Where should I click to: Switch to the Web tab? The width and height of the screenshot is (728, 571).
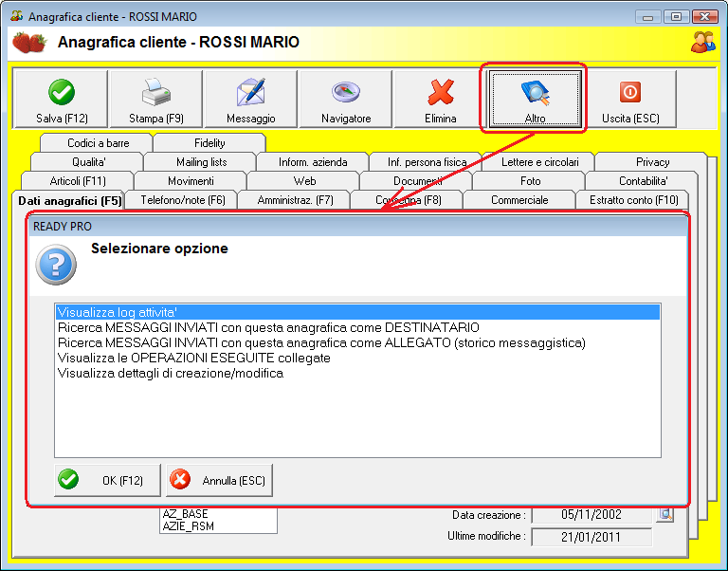point(304,181)
